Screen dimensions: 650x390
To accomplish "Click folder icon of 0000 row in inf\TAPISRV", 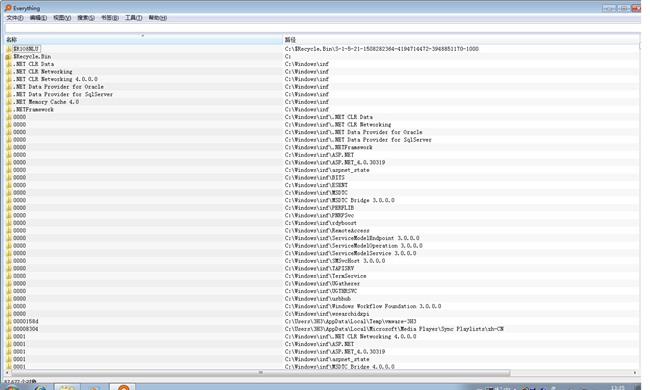I will pyautogui.click(x=9, y=268).
